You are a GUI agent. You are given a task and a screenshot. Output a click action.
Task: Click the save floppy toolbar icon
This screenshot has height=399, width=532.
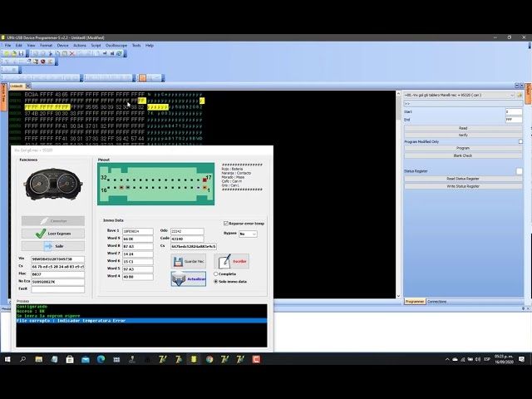[x=21, y=53]
